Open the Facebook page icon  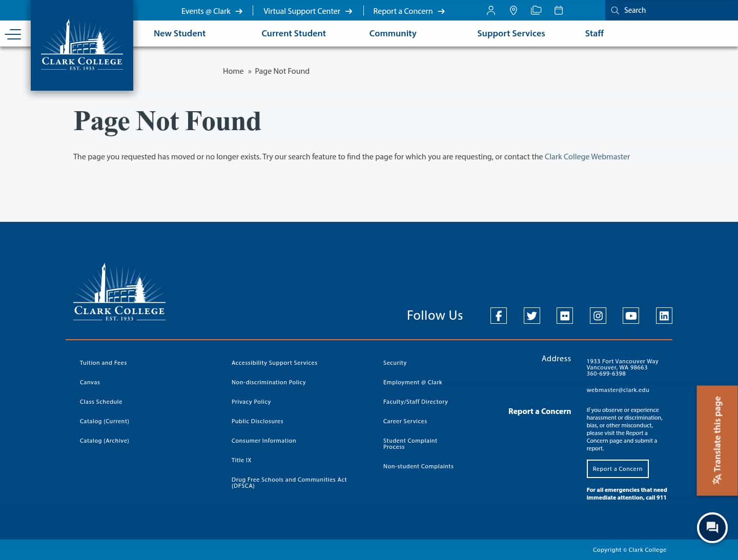[x=498, y=316]
